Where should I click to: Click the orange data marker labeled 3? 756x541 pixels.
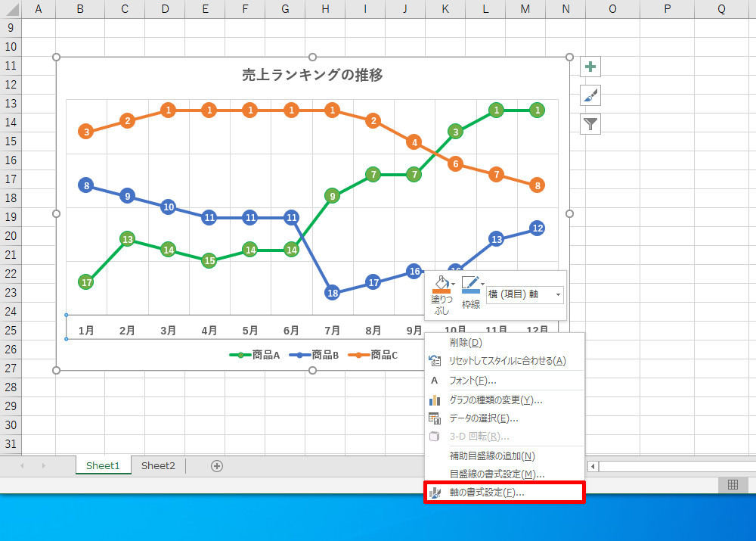pos(86,132)
